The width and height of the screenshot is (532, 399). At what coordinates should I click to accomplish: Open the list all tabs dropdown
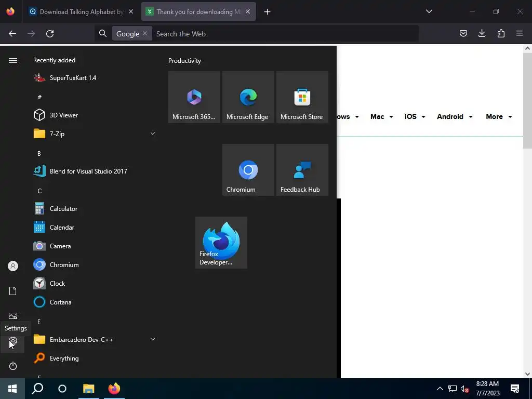pos(429,11)
